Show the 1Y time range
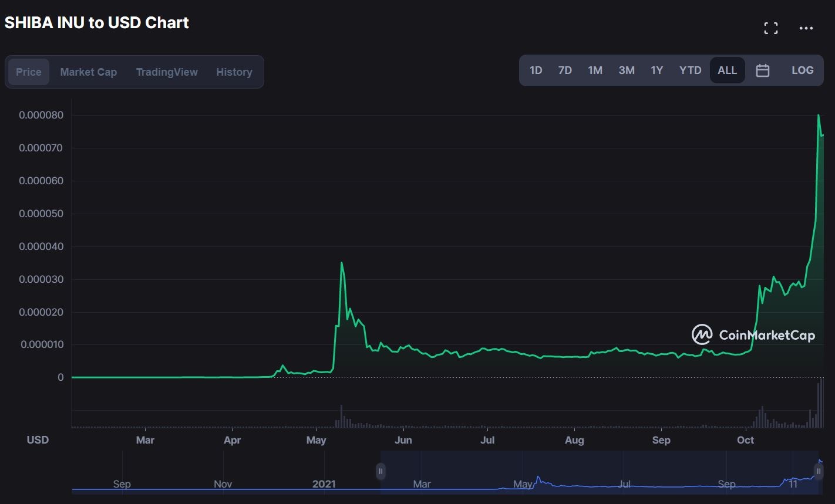 coord(656,70)
